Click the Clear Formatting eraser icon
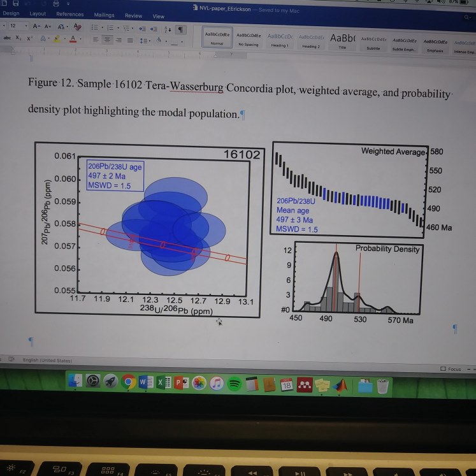Viewport: 476px width, 476px height. click(x=78, y=27)
